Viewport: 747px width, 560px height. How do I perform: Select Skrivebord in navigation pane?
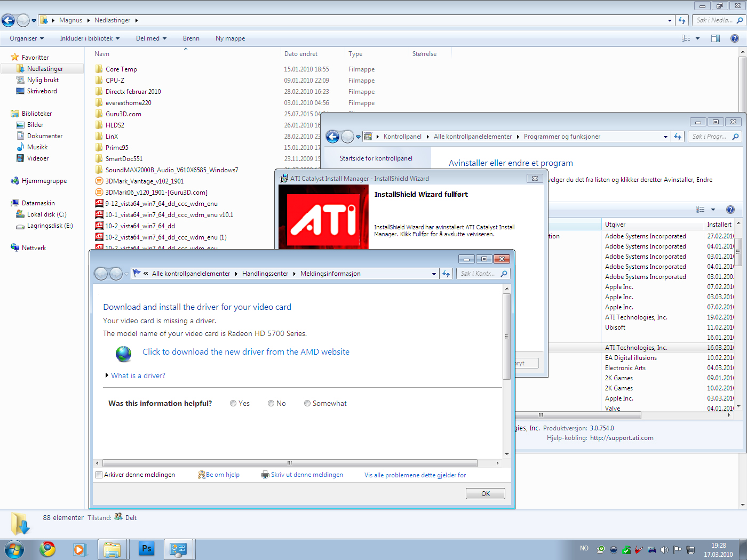[42, 91]
